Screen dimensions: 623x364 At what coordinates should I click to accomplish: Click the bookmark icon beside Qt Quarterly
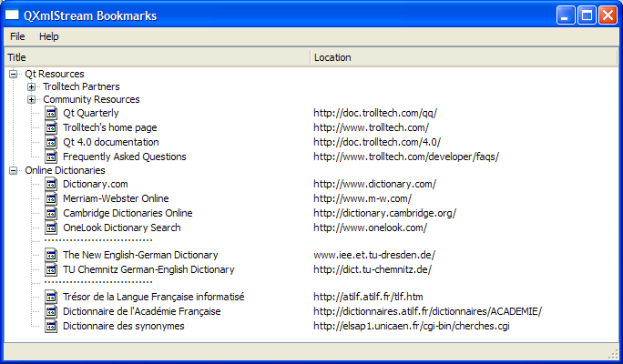tap(51, 114)
